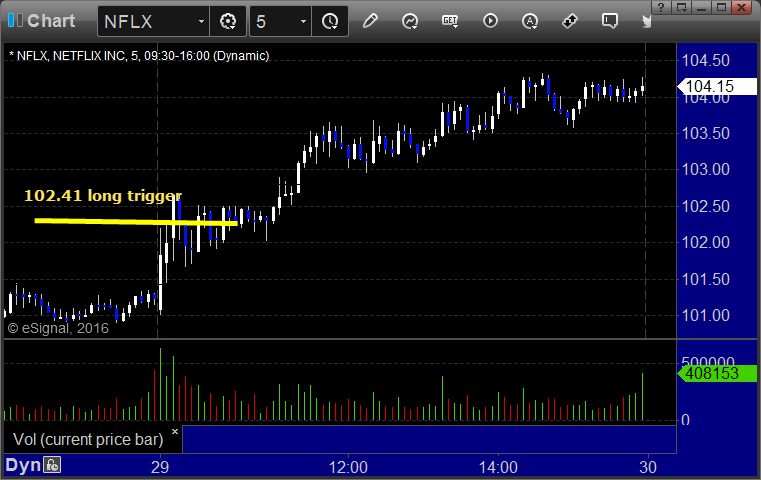Click the 29 date label on time axis
The height and width of the screenshot is (480, 761).
click(x=160, y=467)
